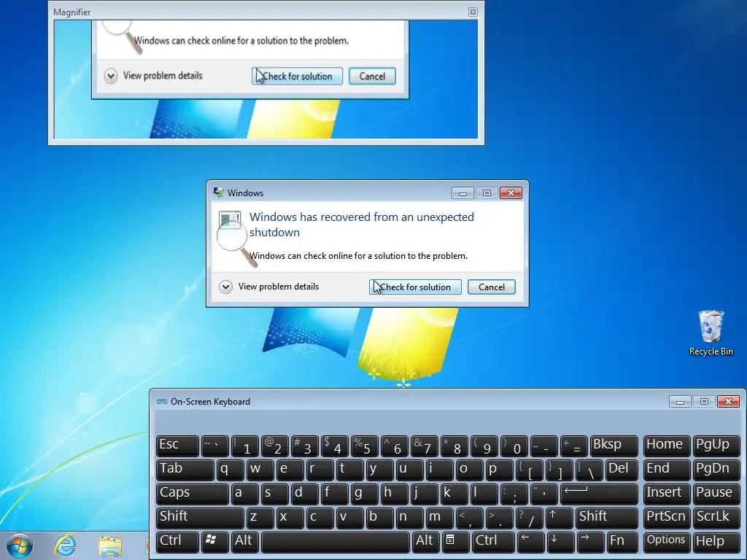
Task: Tap the Windows logo key on keyboard
Action: click(215, 542)
